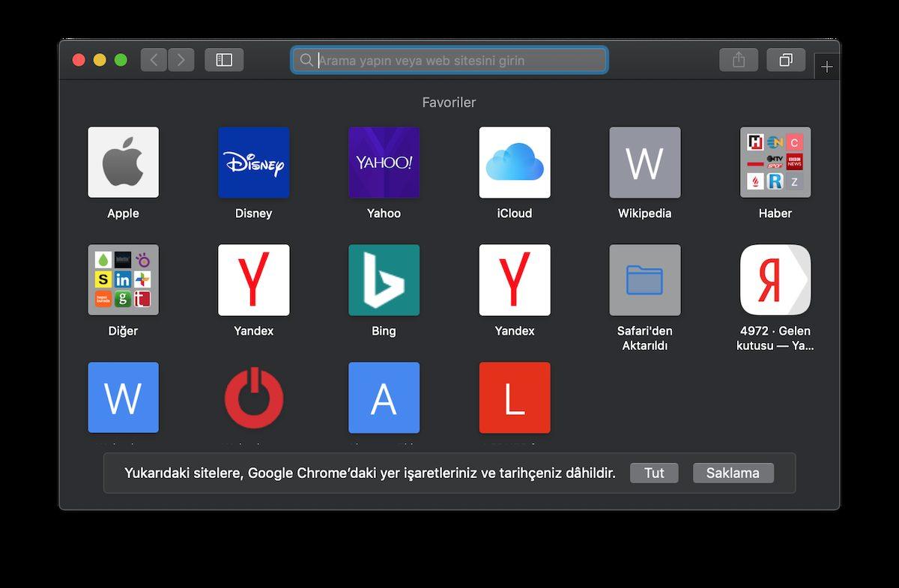Toggle the sidebar panel button
Viewport: 899px width, 588px height.
(224, 60)
